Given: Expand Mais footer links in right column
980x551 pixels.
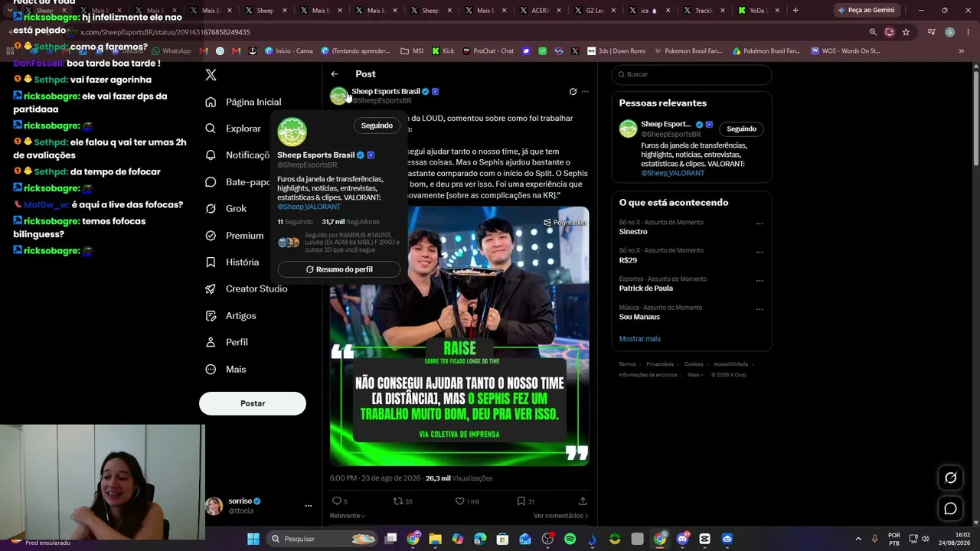Looking at the screenshot, I should click(x=695, y=375).
